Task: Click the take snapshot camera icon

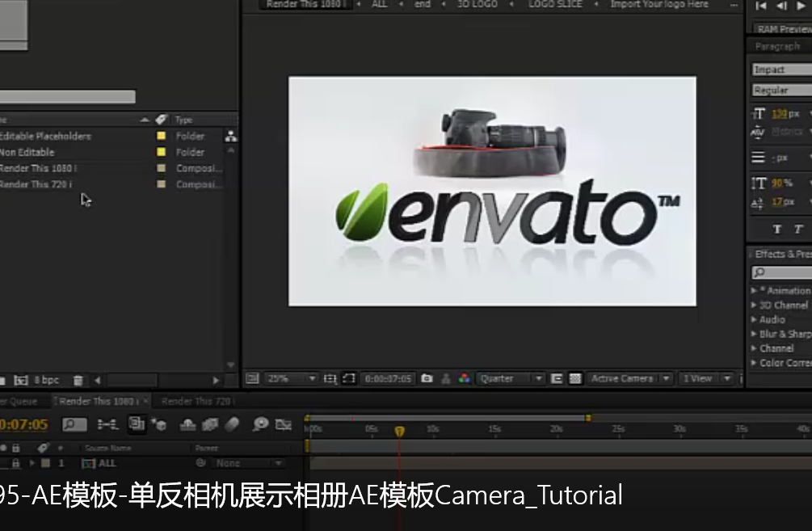Action: [x=427, y=379]
